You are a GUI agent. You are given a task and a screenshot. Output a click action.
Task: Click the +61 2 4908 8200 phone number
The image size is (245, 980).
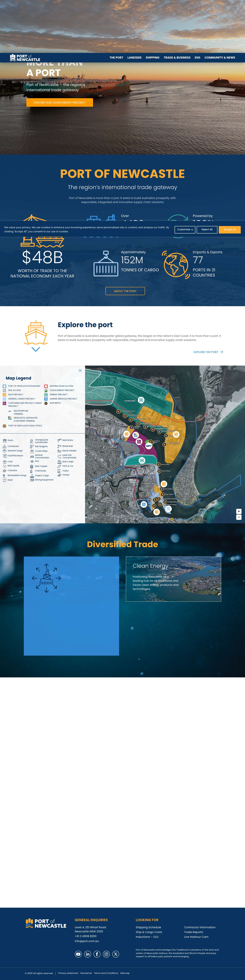[x=86, y=936]
